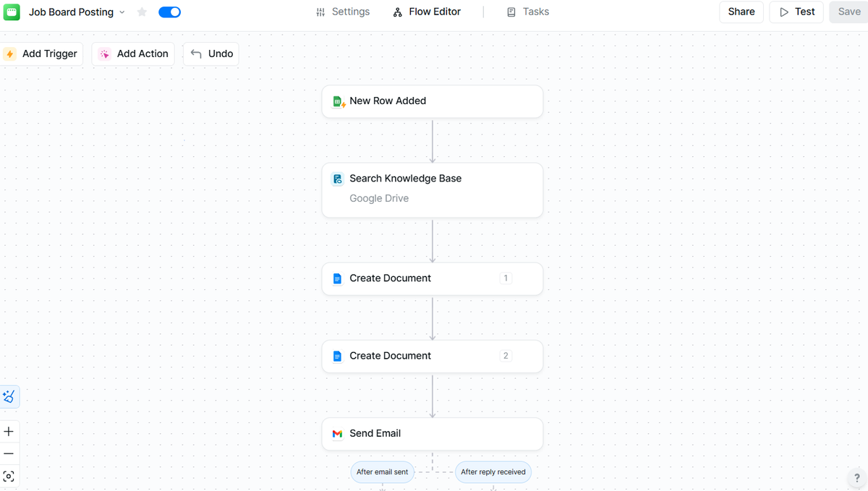The image size is (868, 491).
Task: Click the knowledge base search icon
Action: 337,179
